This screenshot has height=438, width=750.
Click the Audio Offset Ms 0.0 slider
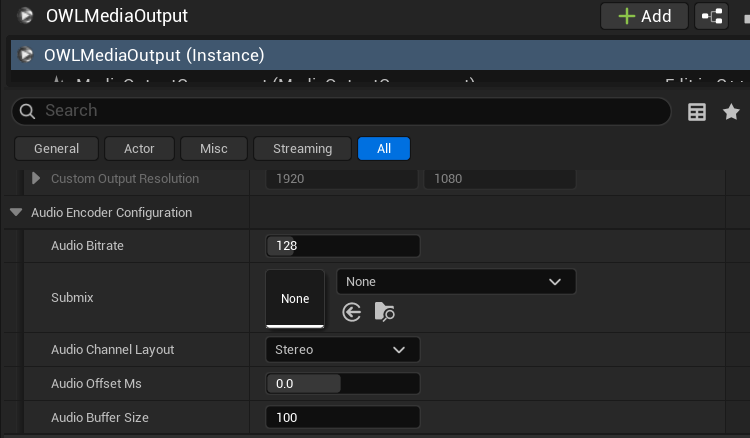point(343,383)
